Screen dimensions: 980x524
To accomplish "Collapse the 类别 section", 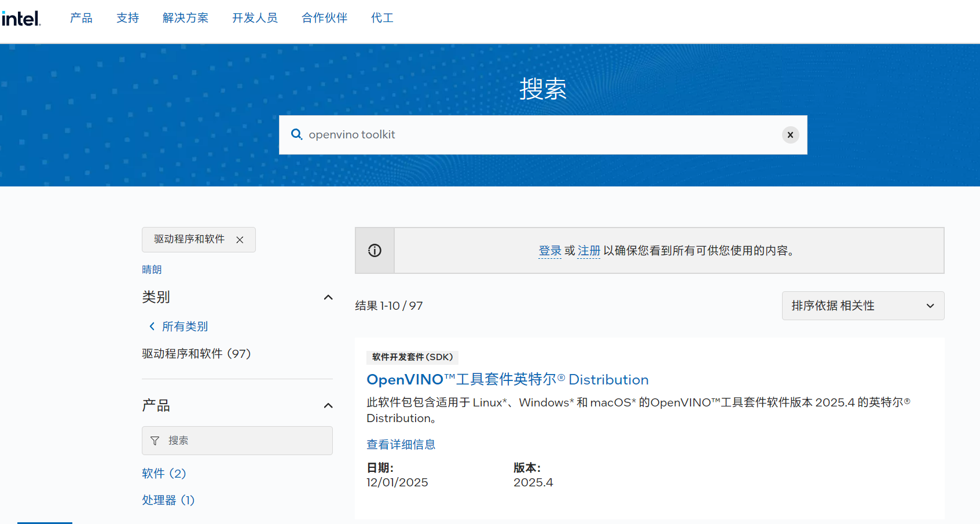I will click(x=328, y=297).
